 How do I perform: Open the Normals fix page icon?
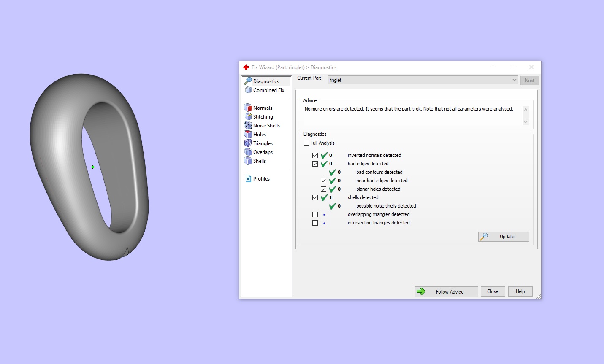[x=248, y=108]
